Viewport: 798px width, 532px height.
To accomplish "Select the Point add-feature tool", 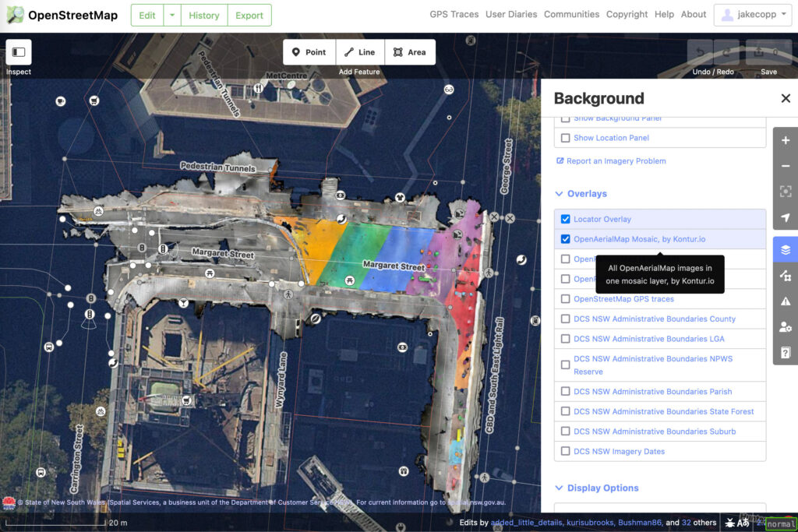I will (309, 52).
